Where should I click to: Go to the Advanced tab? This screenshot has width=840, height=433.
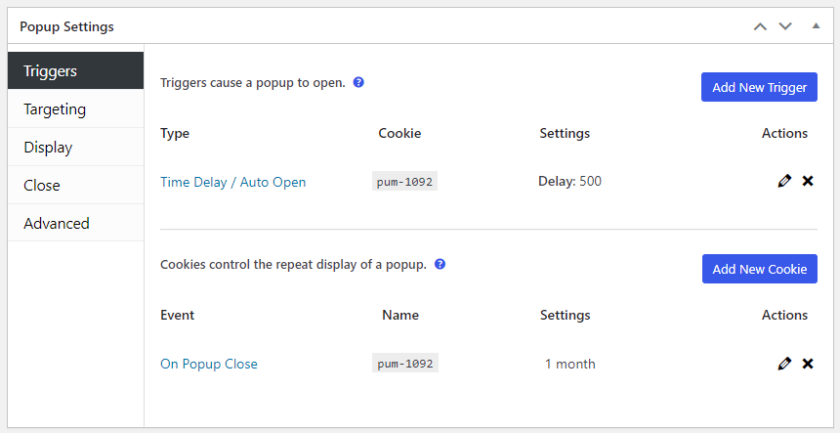click(x=76, y=223)
